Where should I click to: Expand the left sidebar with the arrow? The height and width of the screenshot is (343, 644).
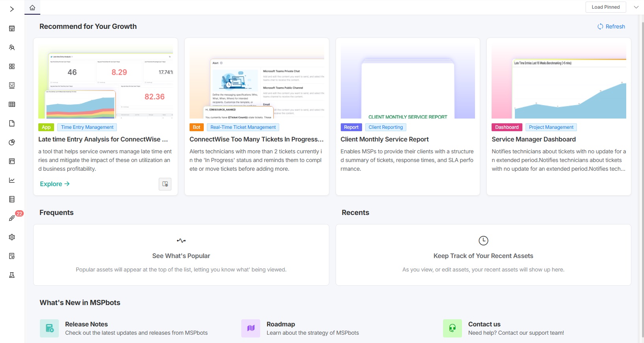pos(12,9)
